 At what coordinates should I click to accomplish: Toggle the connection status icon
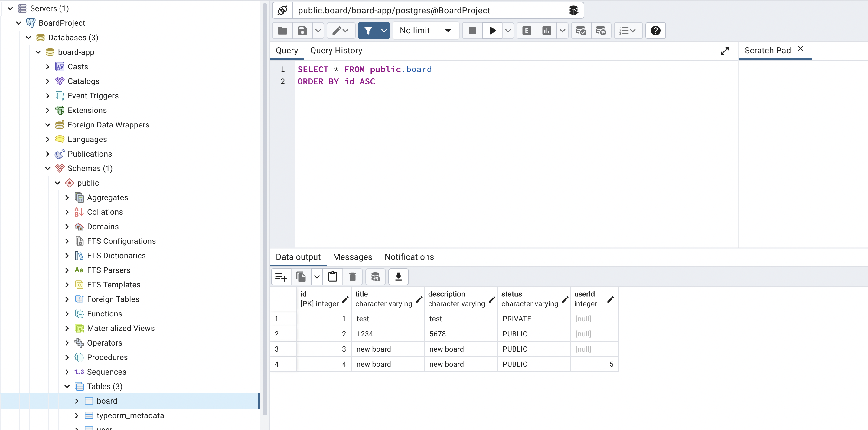(x=282, y=11)
